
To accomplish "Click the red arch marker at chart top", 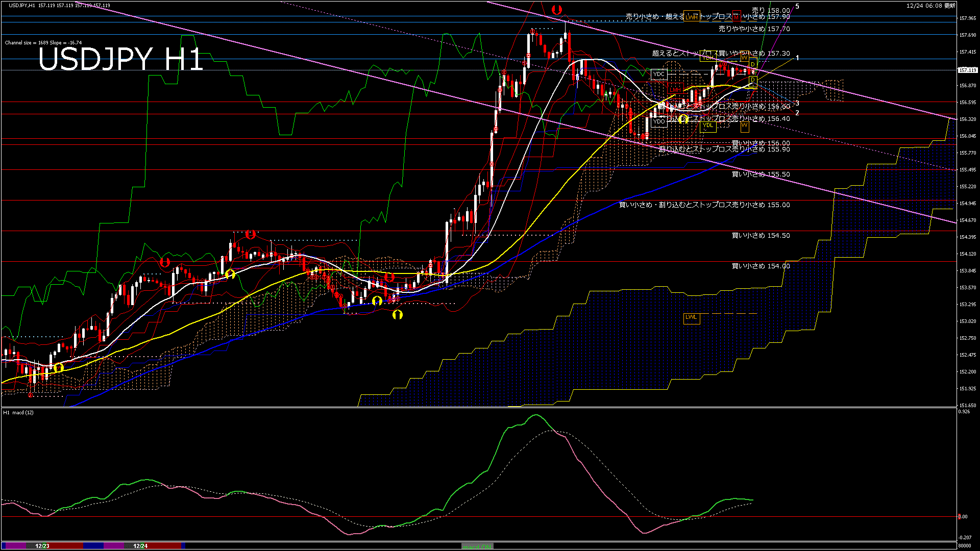I will [557, 10].
